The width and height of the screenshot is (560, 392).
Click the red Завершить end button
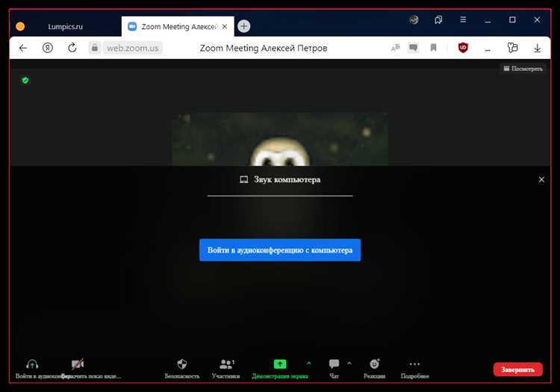coord(518,370)
